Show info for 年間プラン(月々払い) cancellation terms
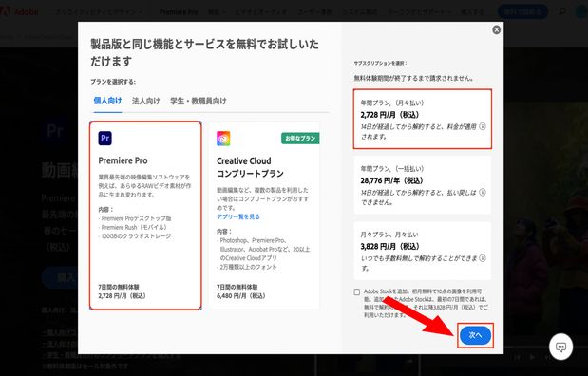 [483, 126]
